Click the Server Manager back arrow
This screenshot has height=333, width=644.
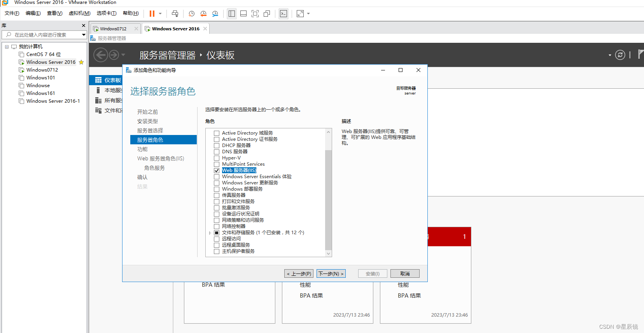(x=101, y=55)
